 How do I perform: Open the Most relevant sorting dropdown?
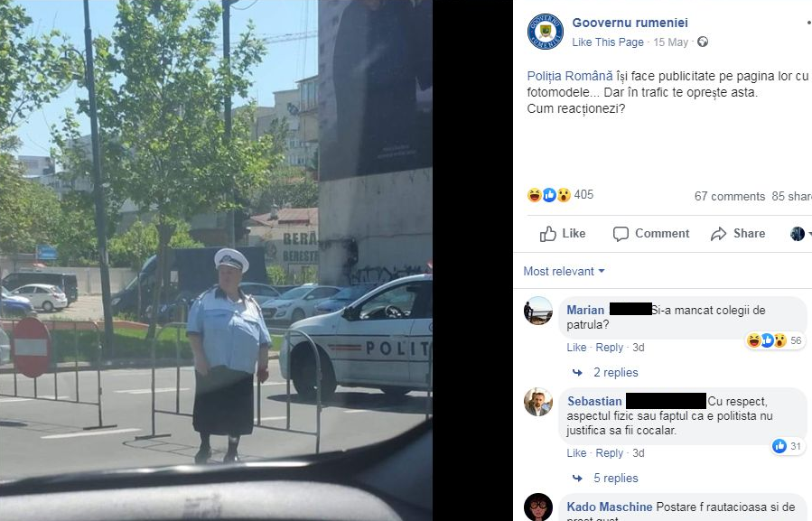(x=564, y=272)
